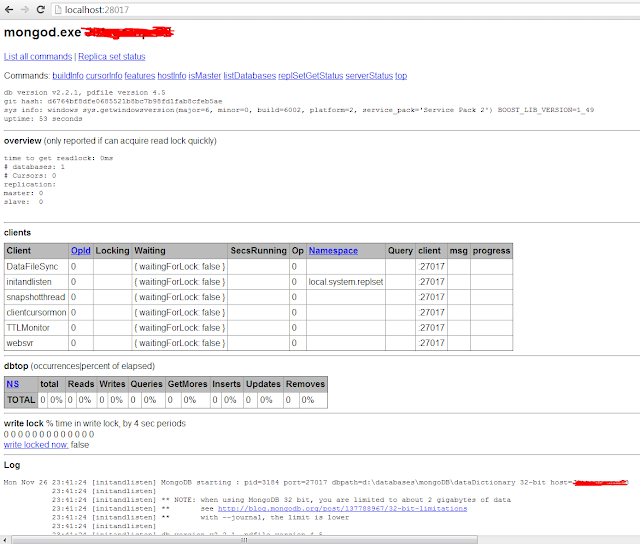Open the List all commands link
Image resolution: width=640 pixels, height=544 pixels.
(x=38, y=56)
